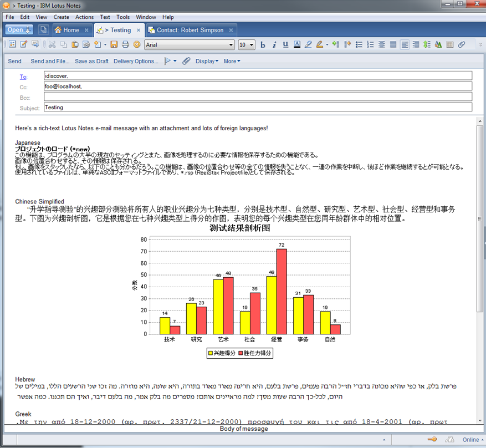Open the Create menu
486x448 pixels.
62,17
